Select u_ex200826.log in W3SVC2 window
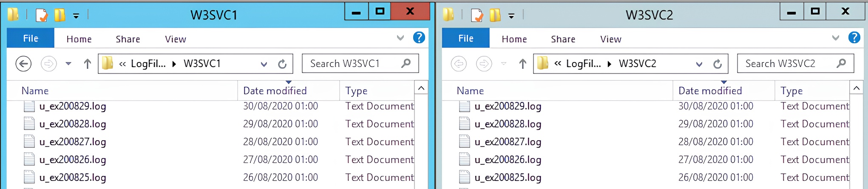This screenshot has width=868, height=189. click(x=508, y=160)
